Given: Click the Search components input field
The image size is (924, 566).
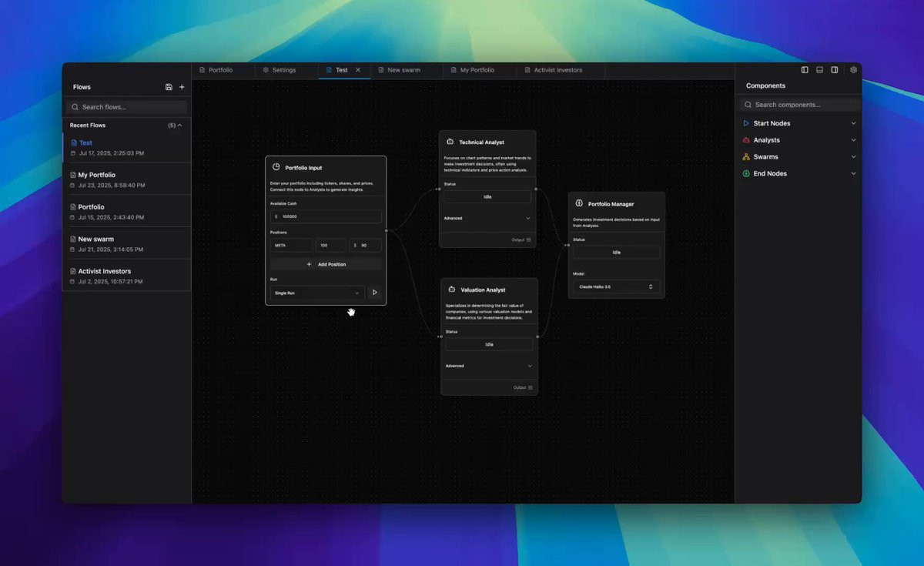Looking at the screenshot, I should (799, 105).
